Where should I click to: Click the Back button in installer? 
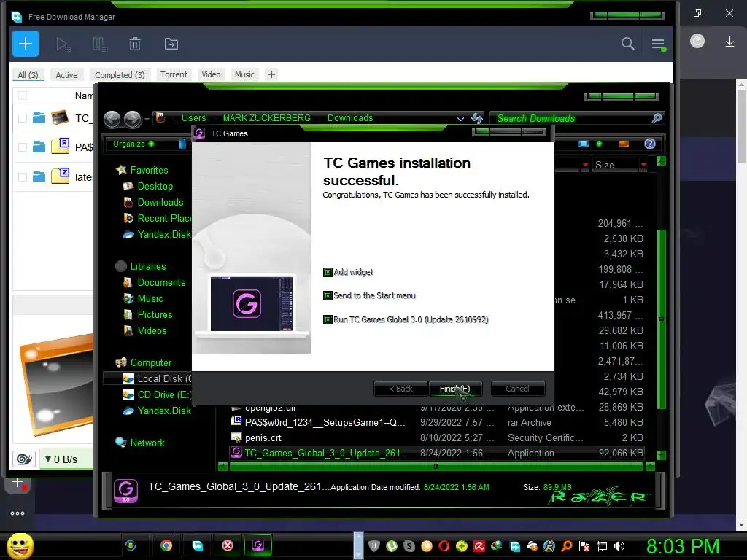pyautogui.click(x=400, y=389)
